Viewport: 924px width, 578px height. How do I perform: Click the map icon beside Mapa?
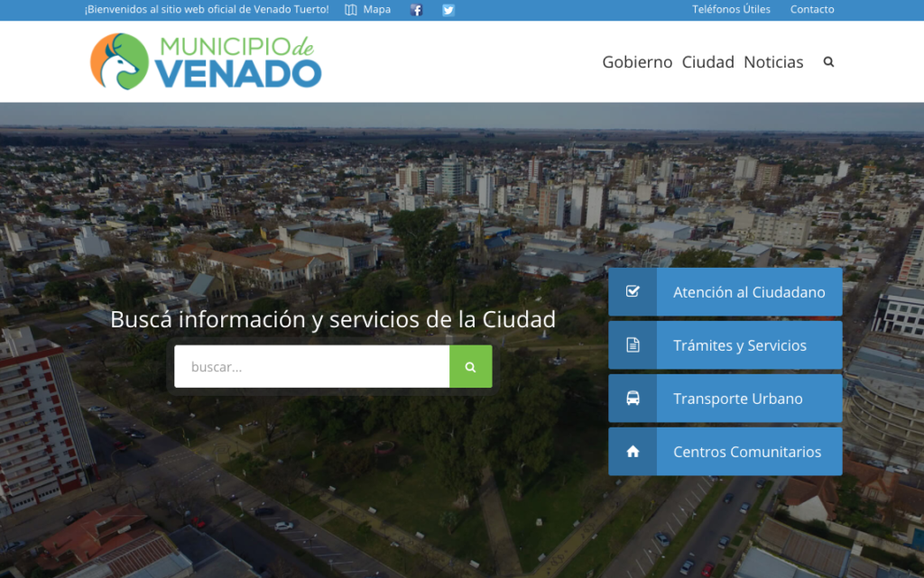[351, 10]
